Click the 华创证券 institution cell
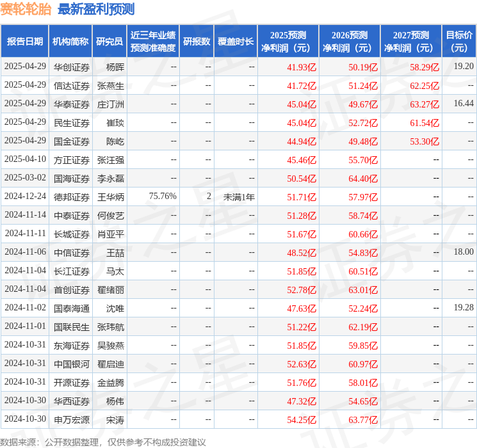 tap(72, 67)
